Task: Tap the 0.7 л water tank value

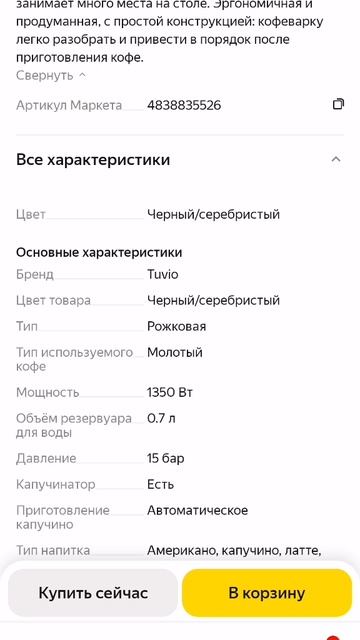Action: click(161, 419)
